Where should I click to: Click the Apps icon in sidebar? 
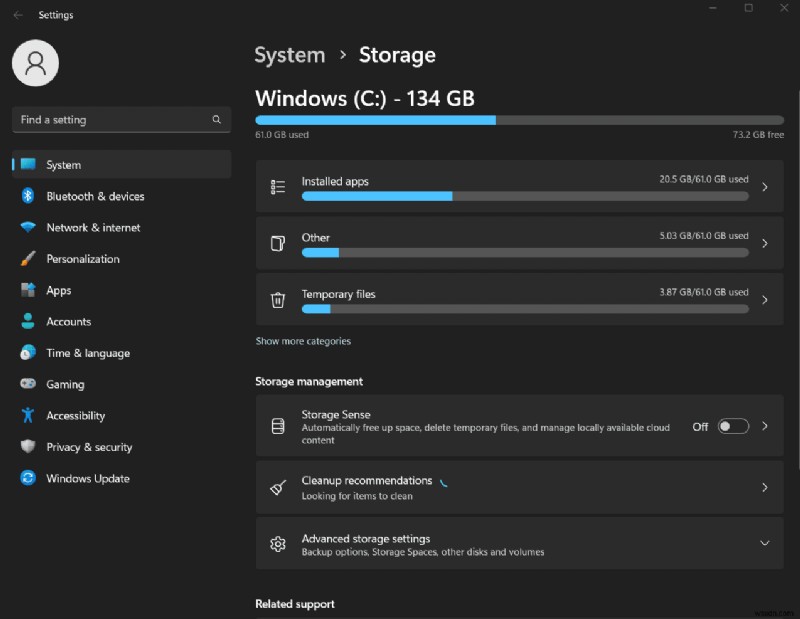(x=28, y=290)
